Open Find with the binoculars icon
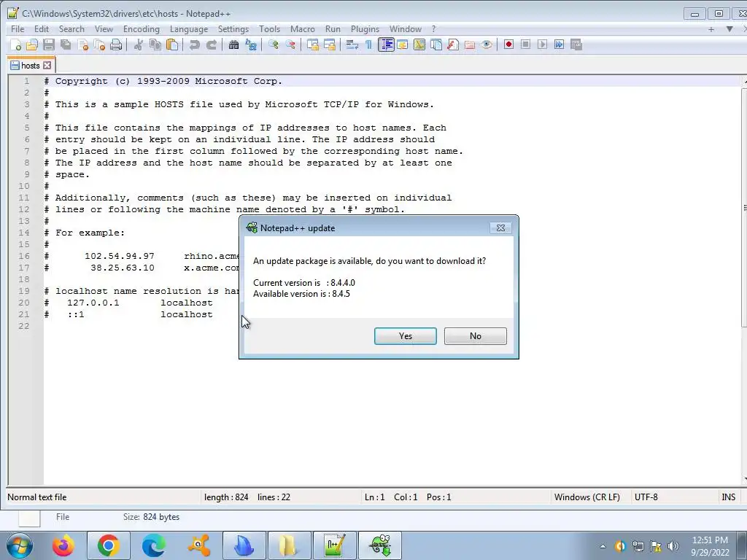Image resolution: width=747 pixels, height=560 pixels. 233,44
